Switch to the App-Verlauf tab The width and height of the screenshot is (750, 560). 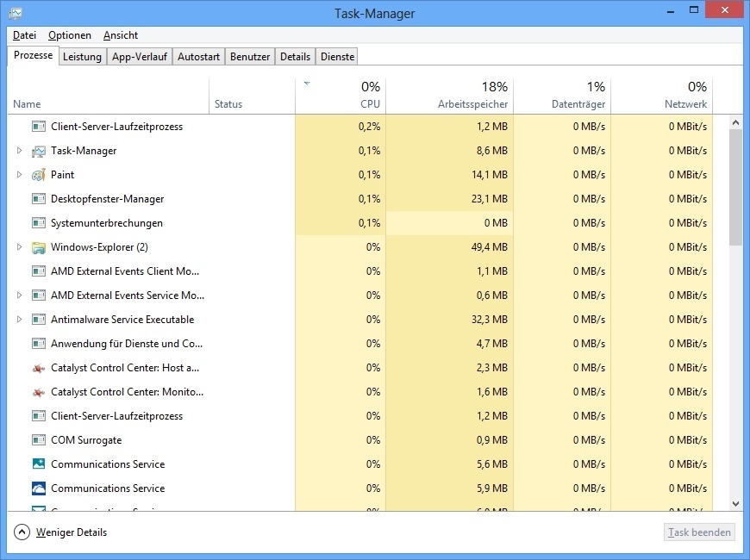139,56
